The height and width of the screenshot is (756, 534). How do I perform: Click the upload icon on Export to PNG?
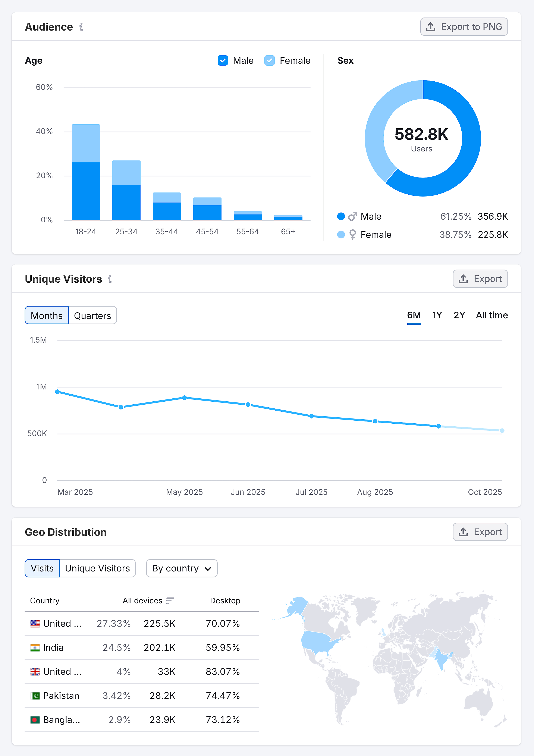point(431,26)
